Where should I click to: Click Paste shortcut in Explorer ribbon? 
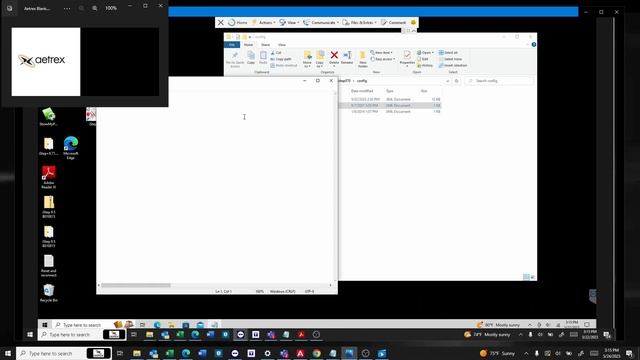[x=284, y=65]
